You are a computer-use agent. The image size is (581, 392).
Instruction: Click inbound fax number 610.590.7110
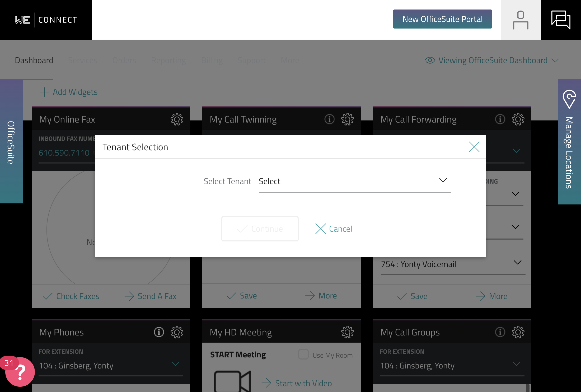[64, 153]
